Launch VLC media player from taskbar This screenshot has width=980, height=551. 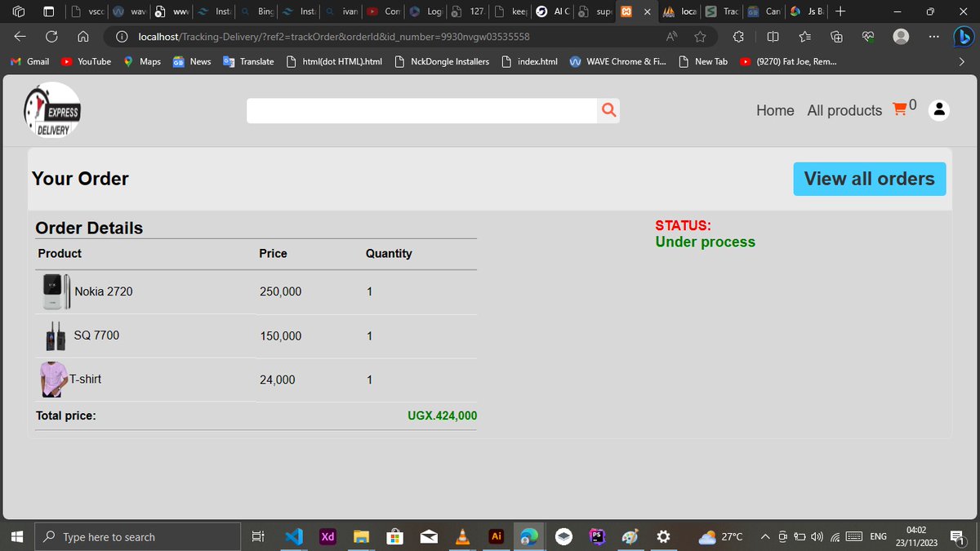coord(462,536)
